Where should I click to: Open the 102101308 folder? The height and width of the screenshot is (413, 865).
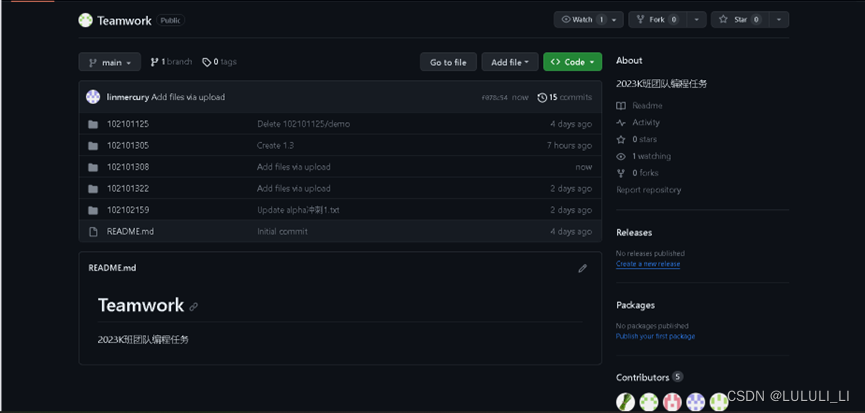tap(128, 167)
